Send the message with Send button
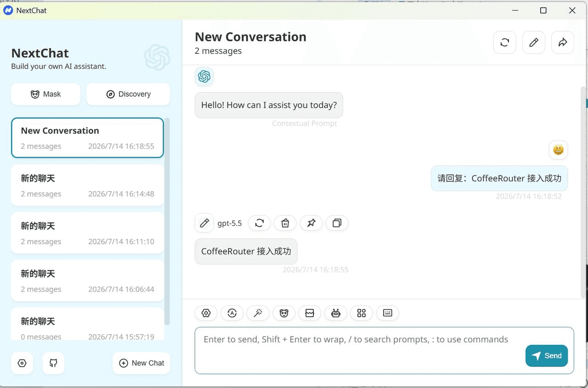This screenshot has height=388, width=588. point(547,356)
